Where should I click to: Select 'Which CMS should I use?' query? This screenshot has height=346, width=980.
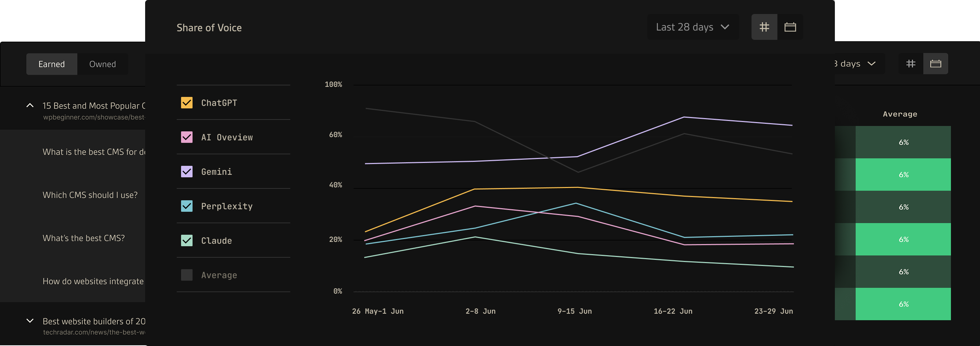pos(90,195)
